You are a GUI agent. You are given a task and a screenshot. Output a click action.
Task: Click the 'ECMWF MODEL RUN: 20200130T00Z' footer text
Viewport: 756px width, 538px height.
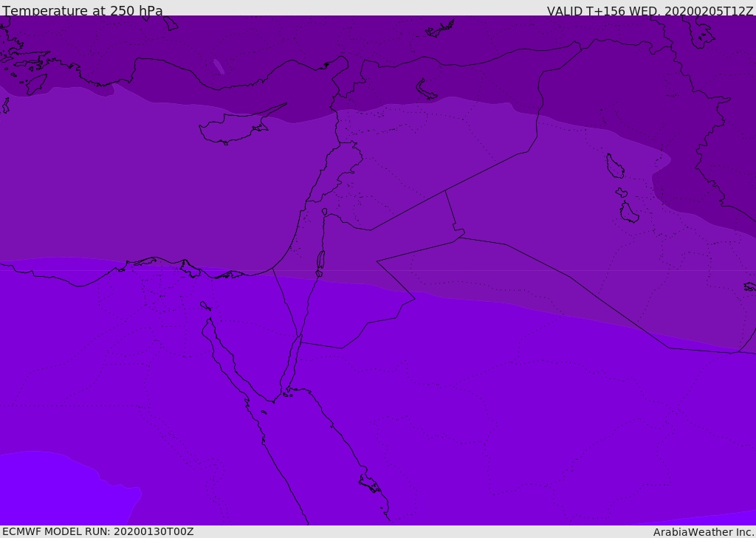[98, 532]
